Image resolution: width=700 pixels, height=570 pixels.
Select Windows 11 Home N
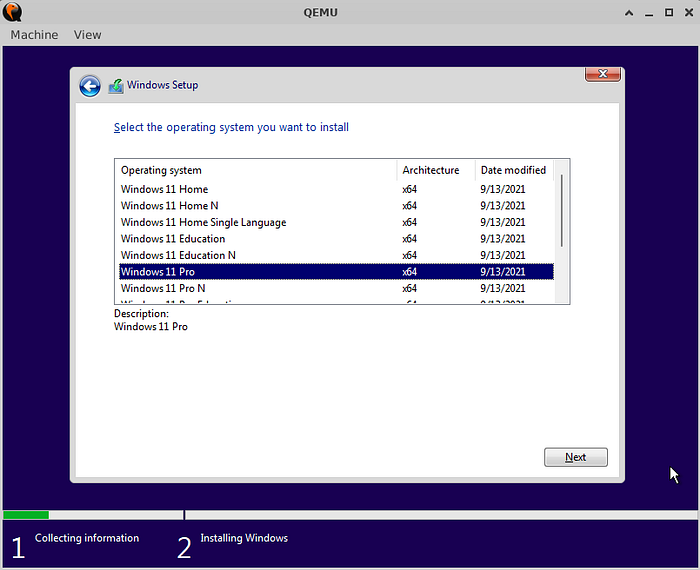(x=336, y=206)
